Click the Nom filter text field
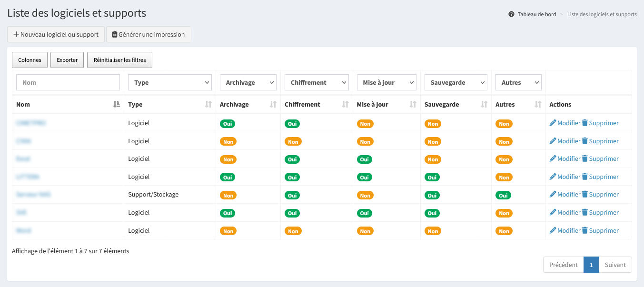Image resolution: width=644 pixels, height=287 pixels. tap(68, 82)
